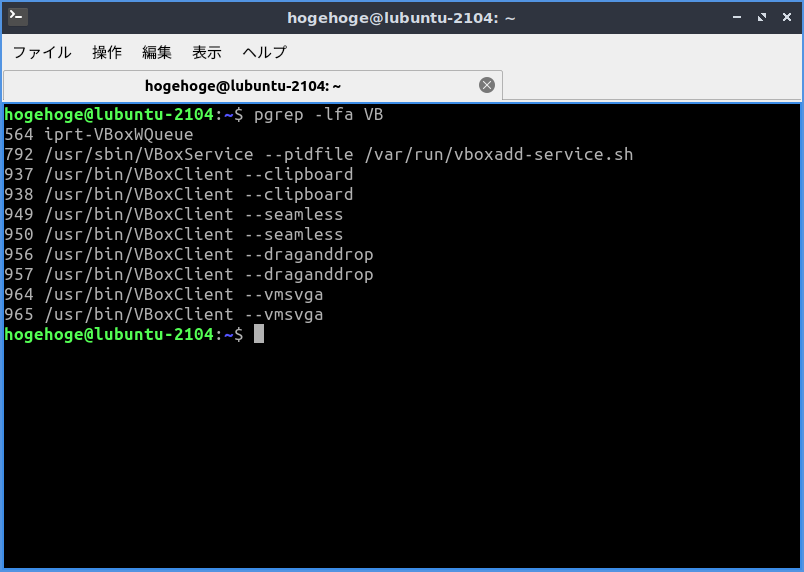
Task: Click the line '965 /usr/bin/VBoxClient --vmsvga'
Action: coord(164,314)
